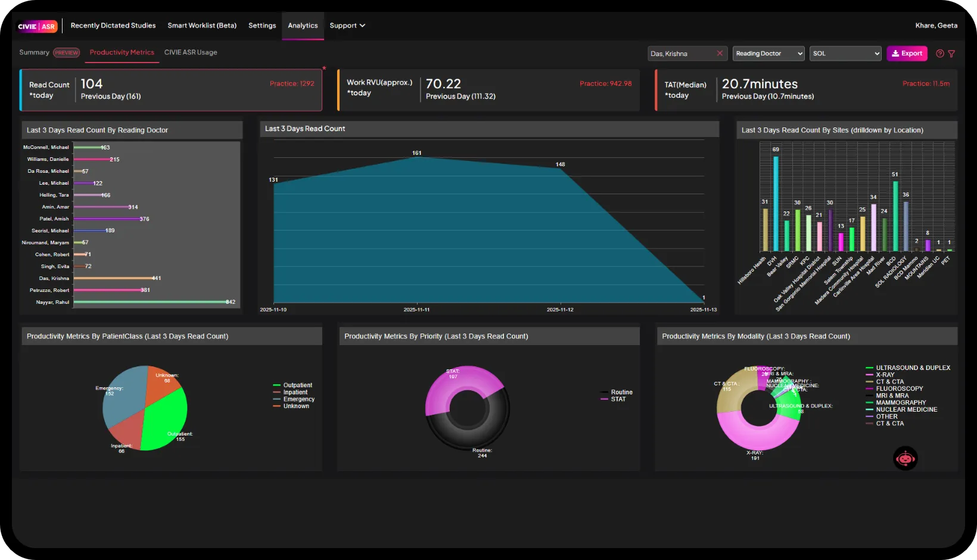977x560 pixels.
Task: Click the DVH bar in Sites chart
Action: tap(776, 204)
